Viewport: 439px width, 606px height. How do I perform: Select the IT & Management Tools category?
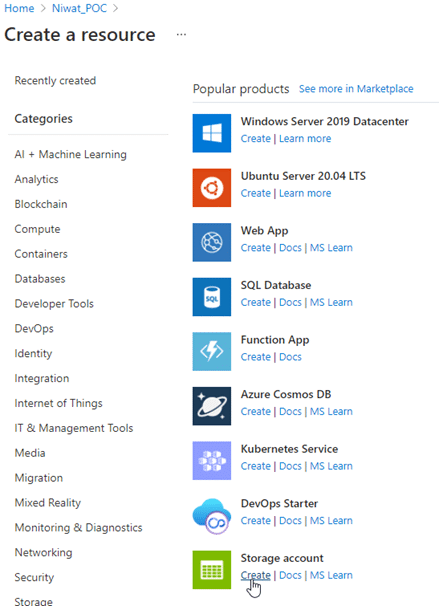[x=74, y=428]
